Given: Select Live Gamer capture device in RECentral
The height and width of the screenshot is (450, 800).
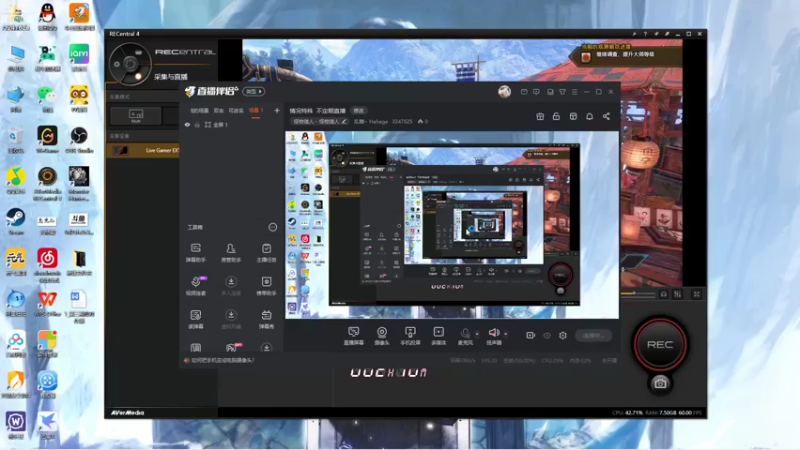Looking at the screenshot, I should coord(143,150).
